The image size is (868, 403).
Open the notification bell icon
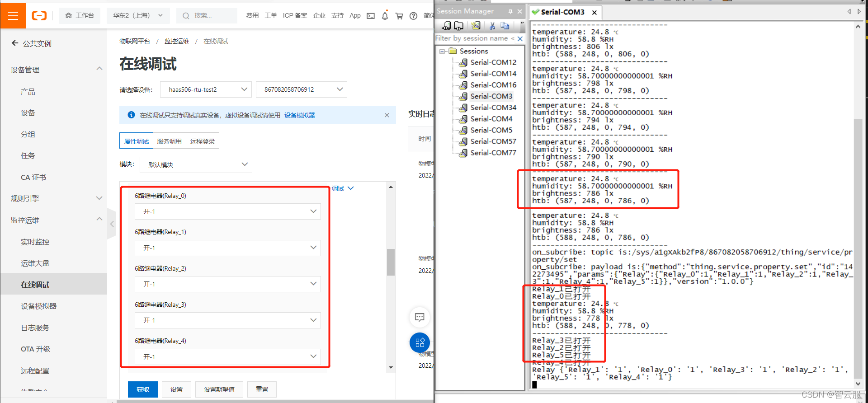(x=385, y=16)
